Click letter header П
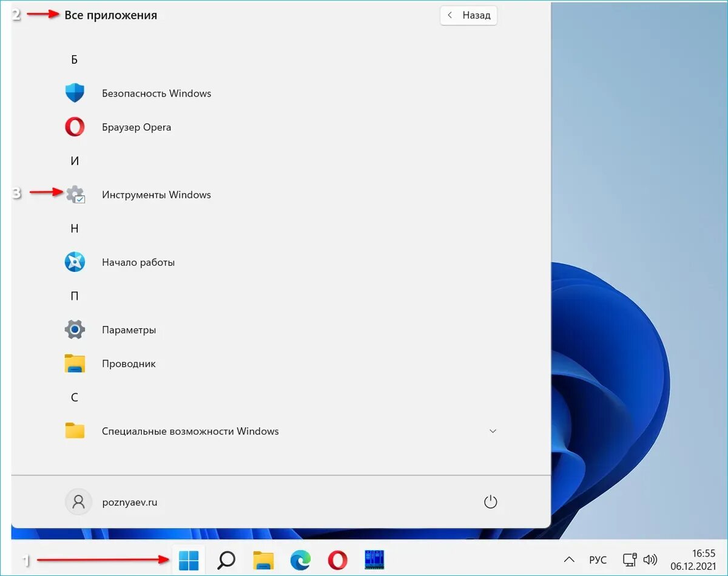The image size is (728, 576). pos(75,296)
